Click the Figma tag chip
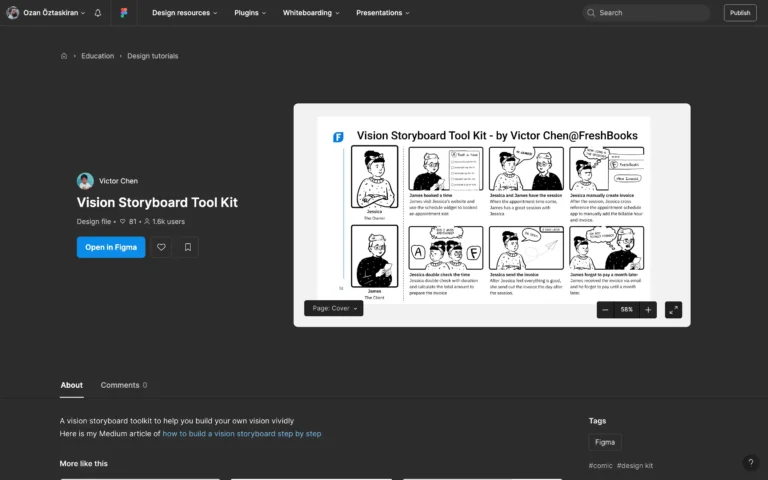The height and width of the screenshot is (480, 768). tap(605, 442)
